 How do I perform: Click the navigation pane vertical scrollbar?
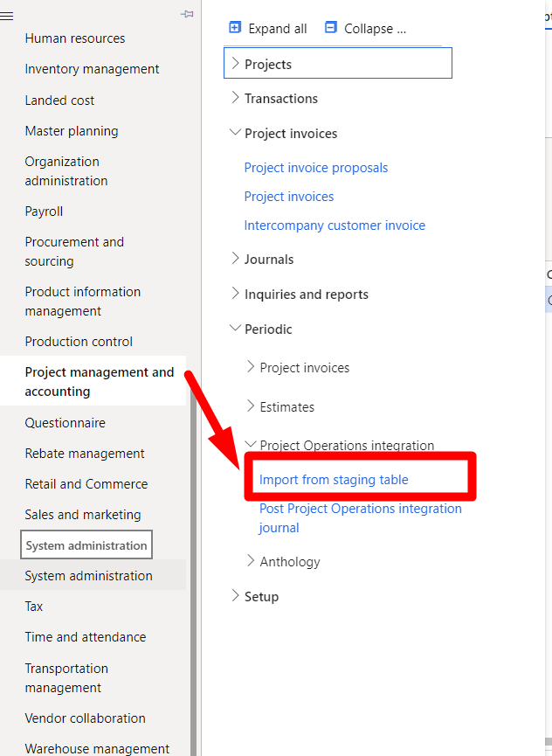click(193, 559)
